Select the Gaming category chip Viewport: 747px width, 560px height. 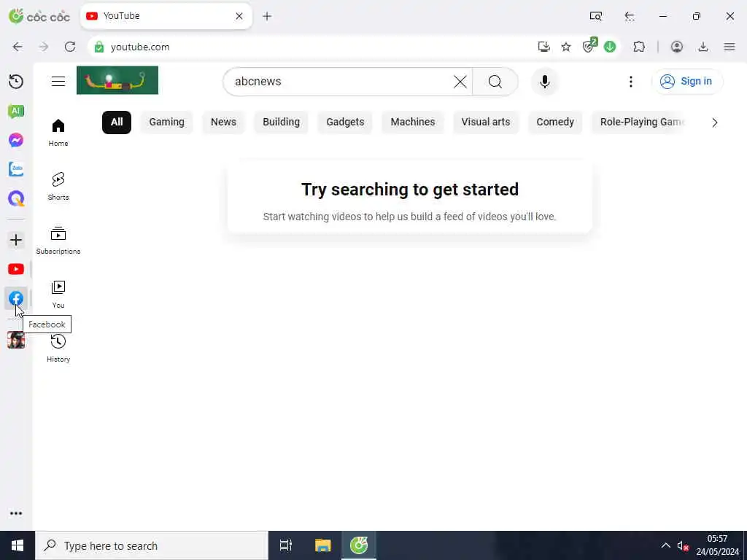[167, 122]
